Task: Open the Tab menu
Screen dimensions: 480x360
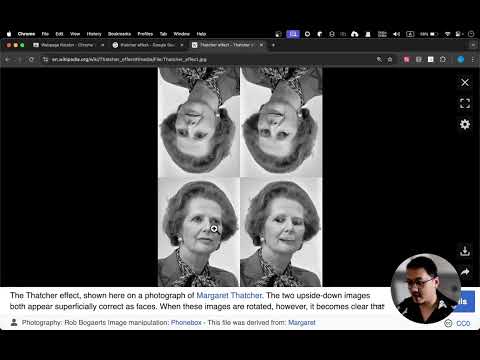Action: pyautogui.click(x=163, y=34)
